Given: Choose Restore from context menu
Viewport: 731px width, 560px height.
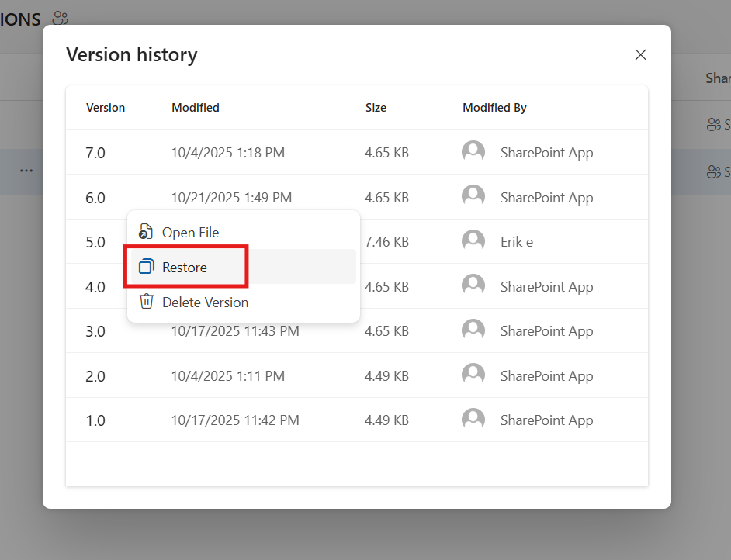Looking at the screenshot, I should (244, 267).
